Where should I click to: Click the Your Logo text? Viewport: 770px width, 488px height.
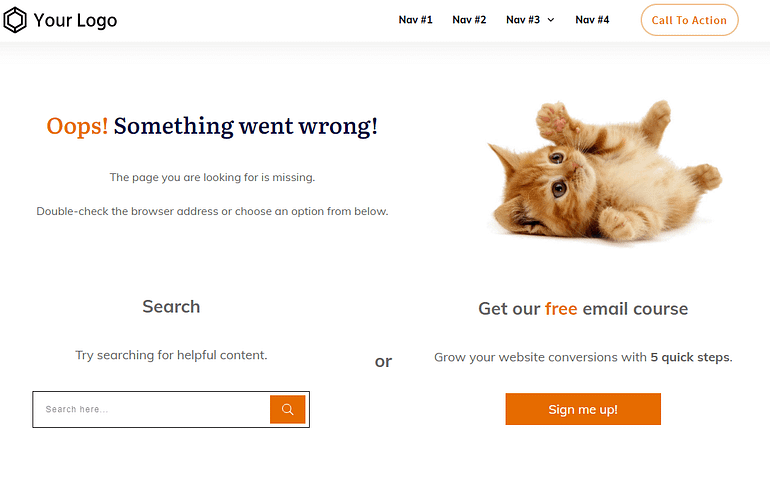click(75, 20)
